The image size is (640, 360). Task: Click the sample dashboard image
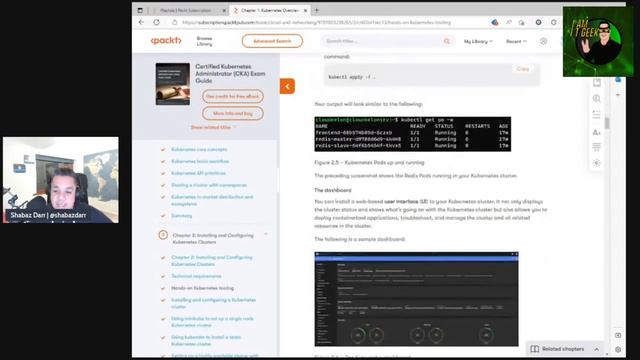416,299
